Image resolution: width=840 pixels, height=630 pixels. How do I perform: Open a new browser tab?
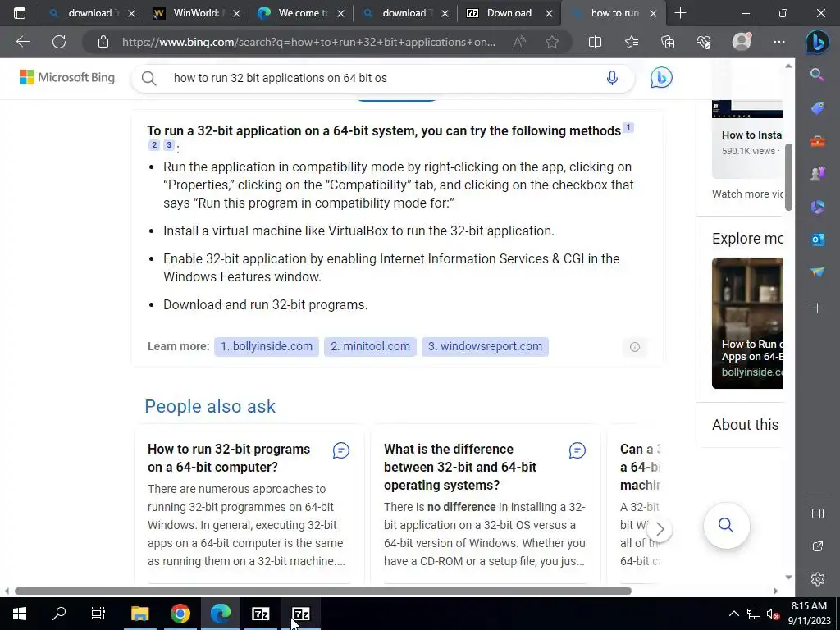click(680, 13)
